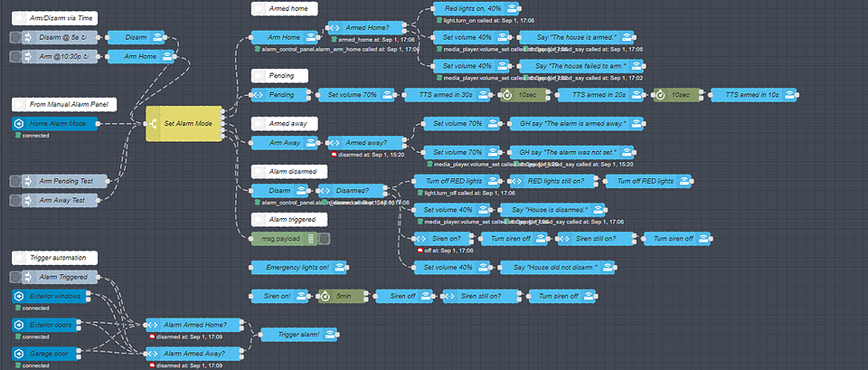Click the Exterior windows node hexagon icon

[x=18, y=297]
